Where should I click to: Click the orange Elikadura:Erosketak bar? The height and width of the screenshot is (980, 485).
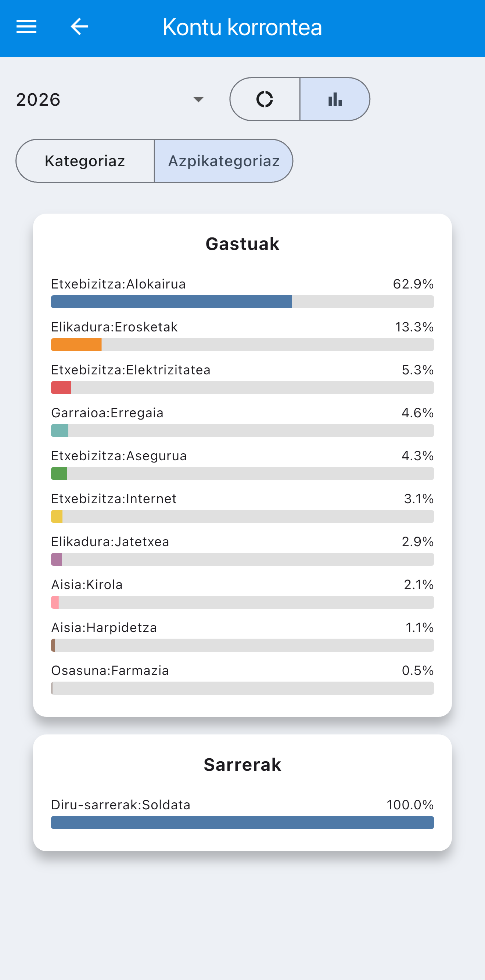pos(76,345)
